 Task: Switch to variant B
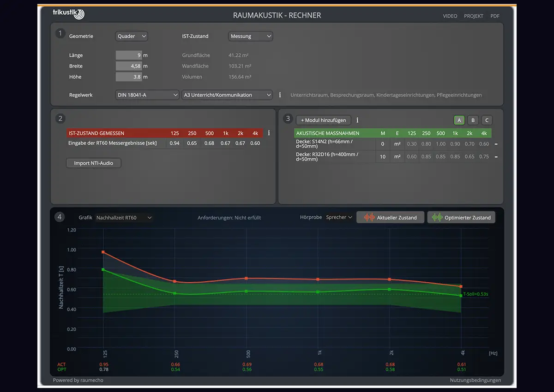click(x=473, y=120)
